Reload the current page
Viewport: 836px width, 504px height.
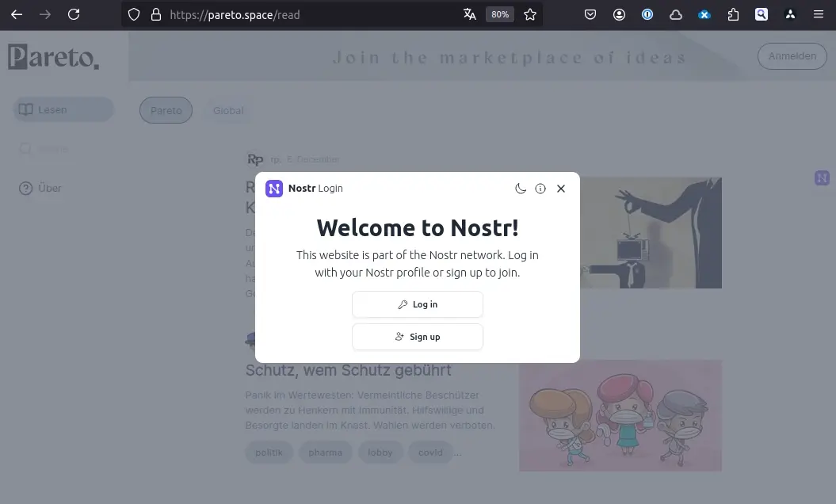[74, 14]
